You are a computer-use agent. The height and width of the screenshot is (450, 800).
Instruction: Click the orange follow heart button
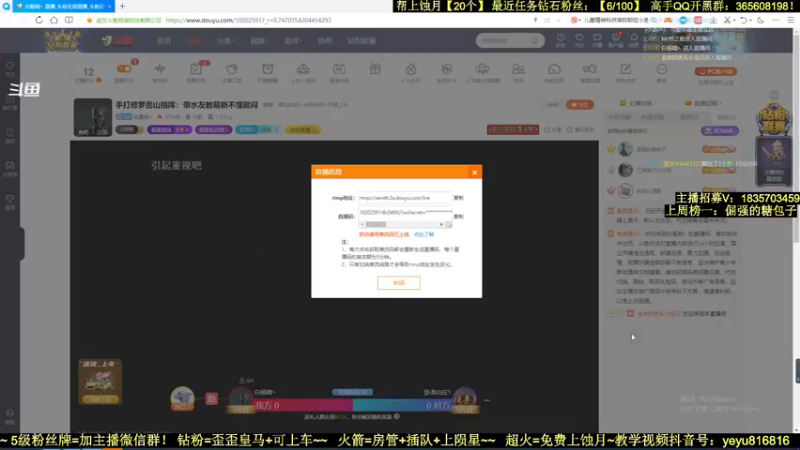[x=580, y=105]
